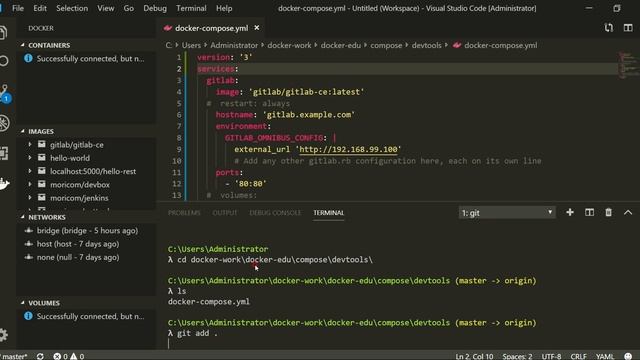Click Ln 2, Col 10 position indicator

pyautogui.click(x=474, y=356)
